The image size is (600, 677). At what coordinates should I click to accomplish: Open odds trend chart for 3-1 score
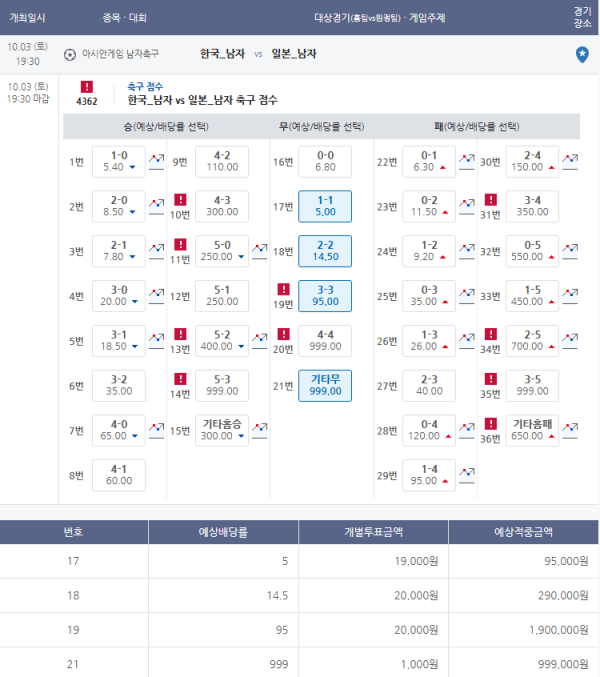click(156, 341)
